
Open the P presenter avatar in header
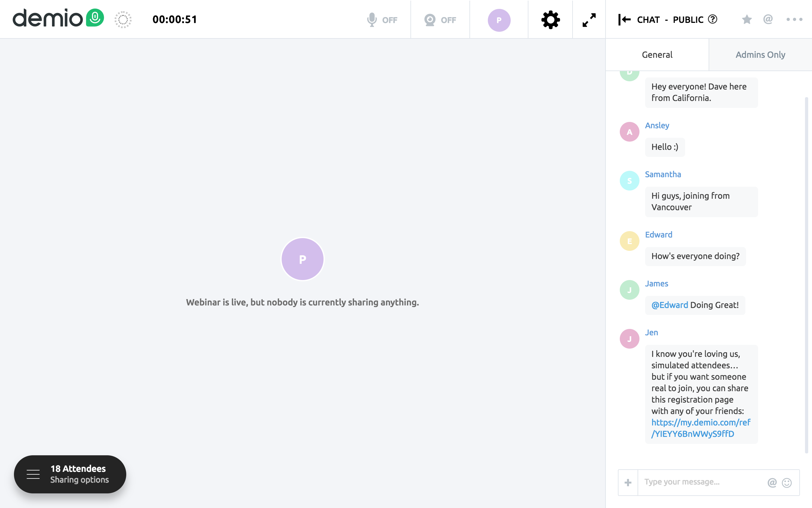coord(499,20)
